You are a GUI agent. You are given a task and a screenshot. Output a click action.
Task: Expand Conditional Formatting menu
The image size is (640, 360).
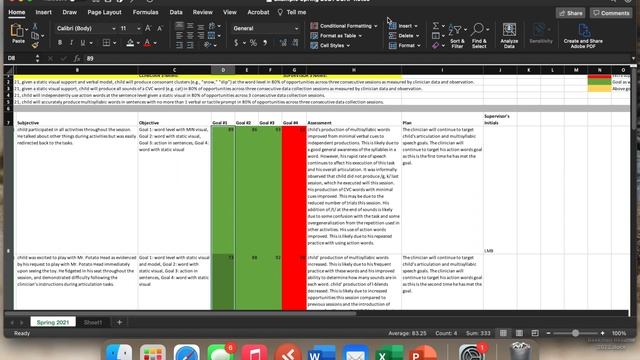344,26
